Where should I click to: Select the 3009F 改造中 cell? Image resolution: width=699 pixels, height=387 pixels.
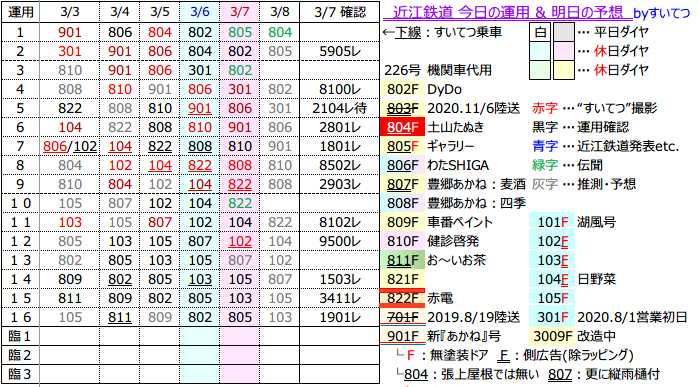[x=552, y=336]
